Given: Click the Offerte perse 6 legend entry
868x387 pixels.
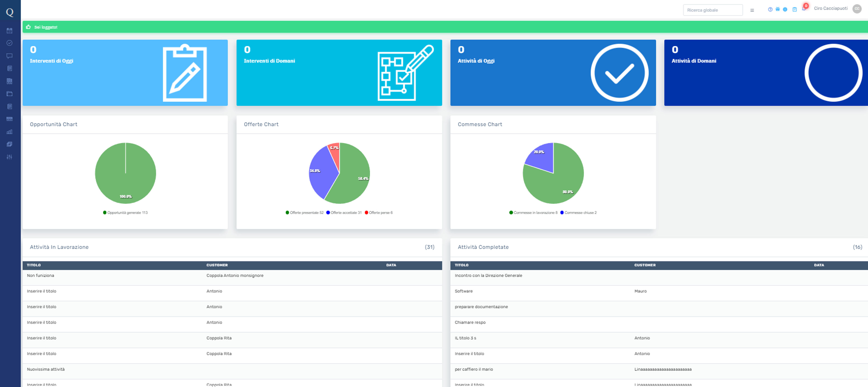Looking at the screenshot, I should pyautogui.click(x=379, y=213).
